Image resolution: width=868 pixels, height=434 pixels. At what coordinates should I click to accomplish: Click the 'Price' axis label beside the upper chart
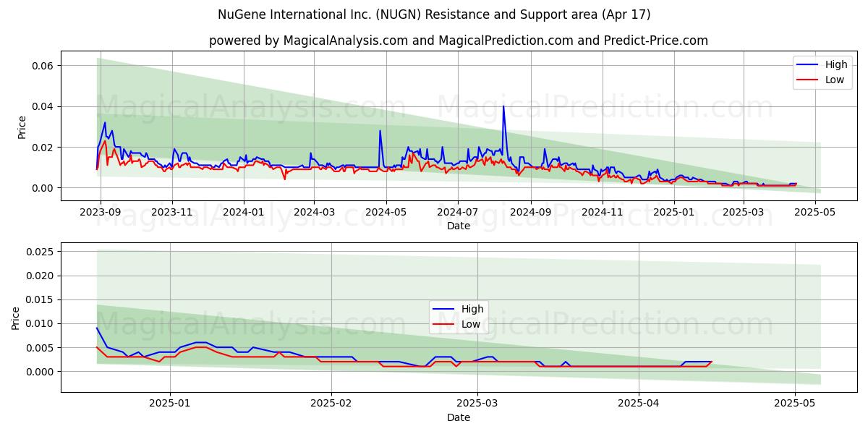click(22, 127)
